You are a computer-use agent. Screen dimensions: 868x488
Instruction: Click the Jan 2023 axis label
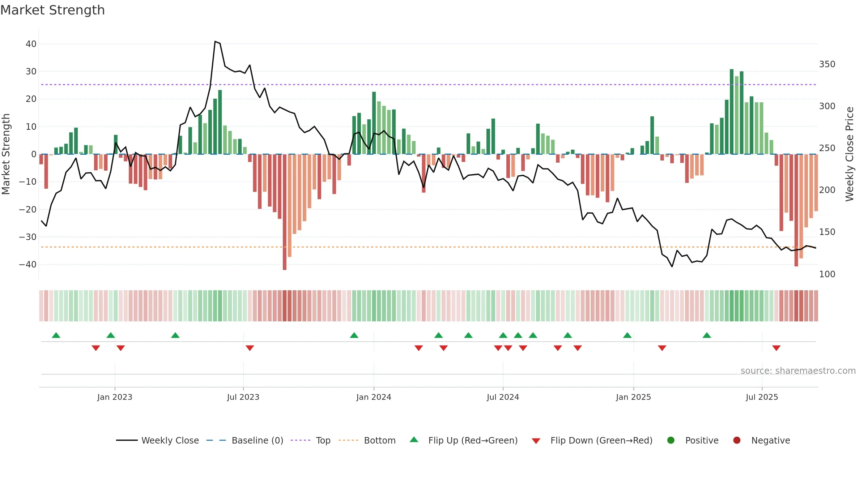pos(115,397)
